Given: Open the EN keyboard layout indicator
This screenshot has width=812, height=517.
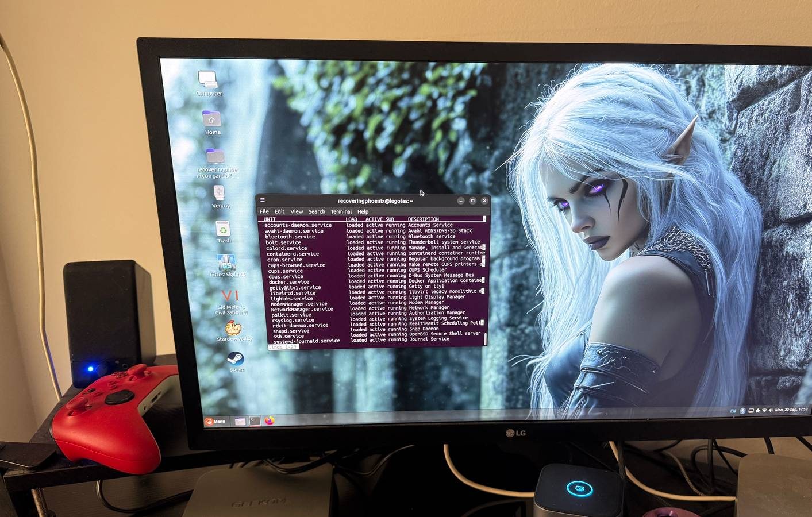Looking at the screenshot, I should click(733, 411).
